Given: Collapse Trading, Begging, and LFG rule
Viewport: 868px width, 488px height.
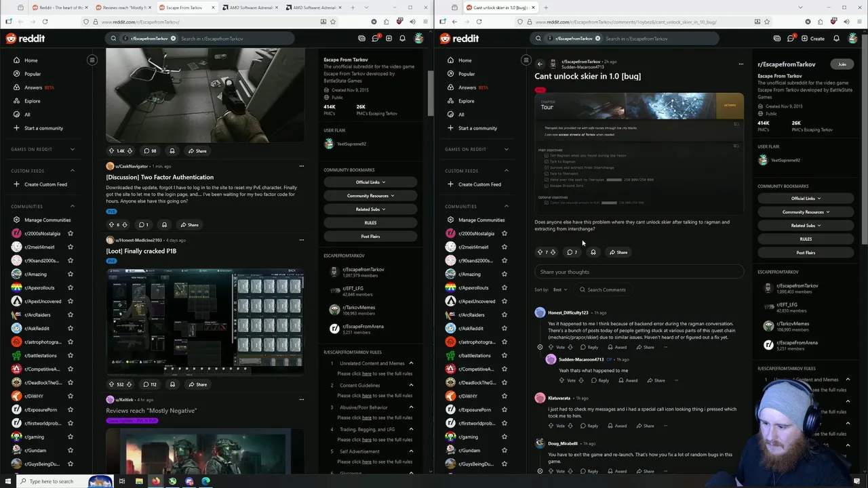Looking at the screenshot, I should pyautogui.click(x=411, y=429).
